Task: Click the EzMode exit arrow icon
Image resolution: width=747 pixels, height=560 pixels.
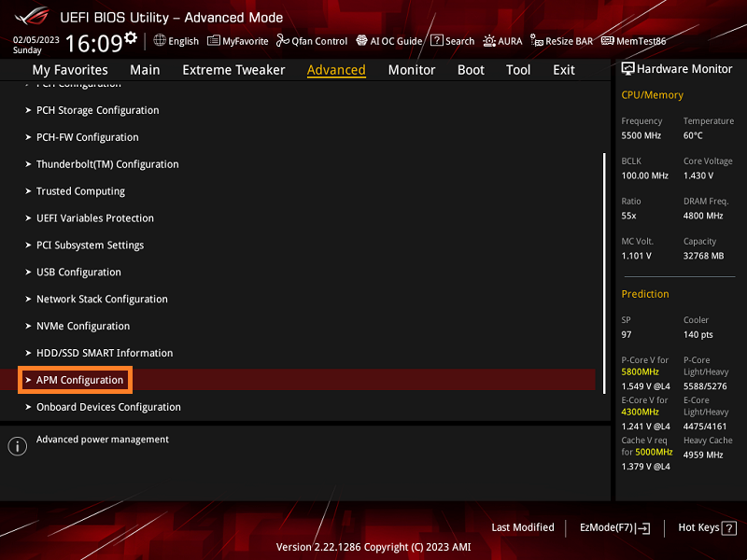Action: click(642, 528)
